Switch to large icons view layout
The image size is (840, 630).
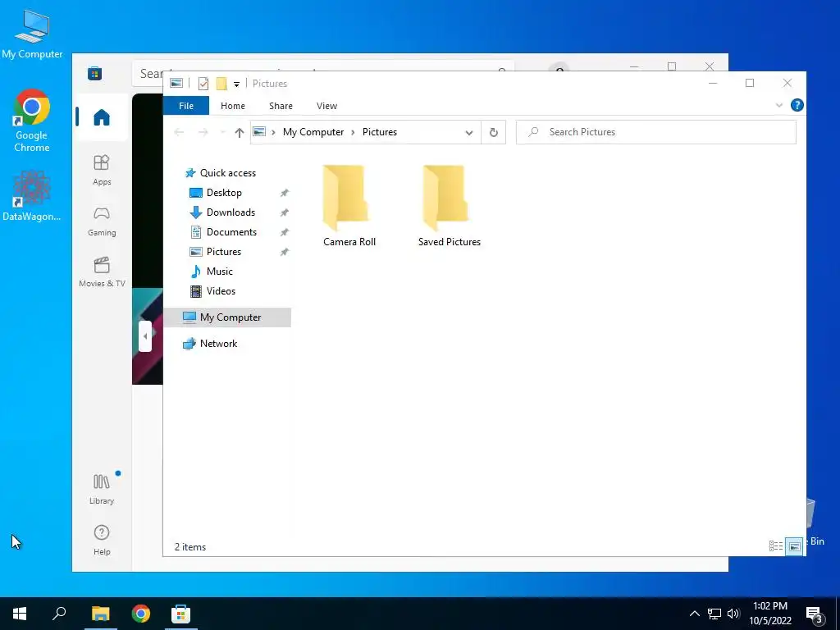pos(794,546)
